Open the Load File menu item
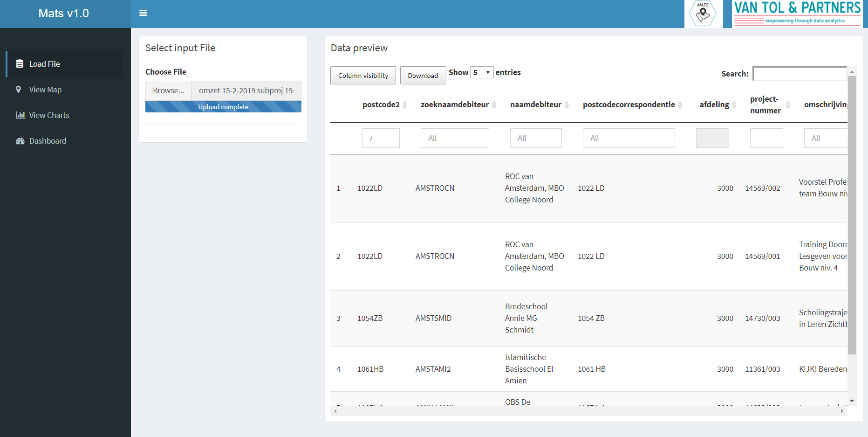Viewport: 868px width, 437px height. pos(64,64)
